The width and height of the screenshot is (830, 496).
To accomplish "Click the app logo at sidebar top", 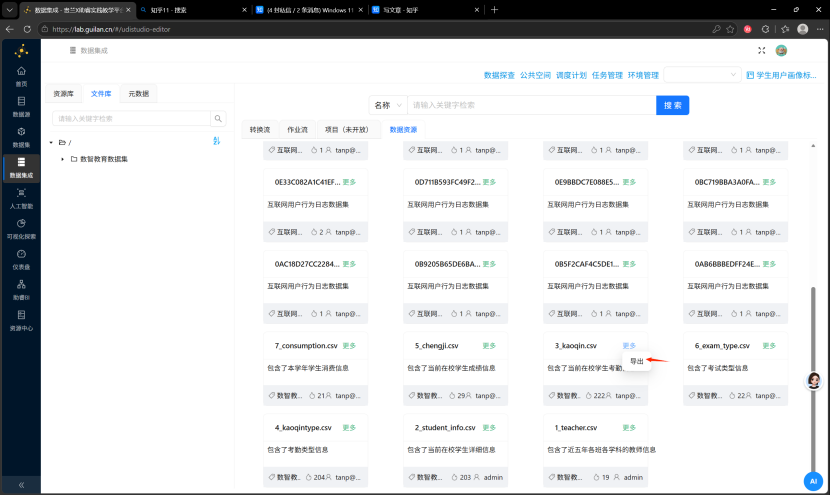I will [21, 51].
